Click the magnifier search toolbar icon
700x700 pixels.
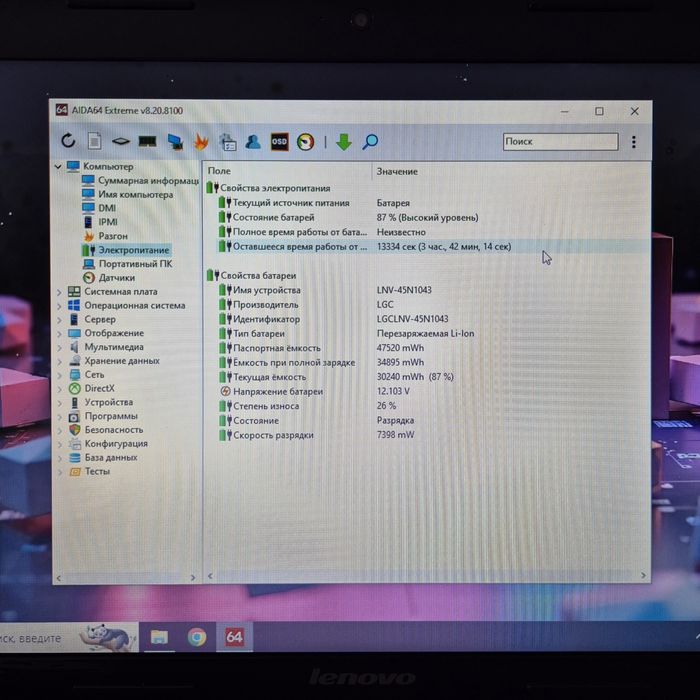(370, 142)
